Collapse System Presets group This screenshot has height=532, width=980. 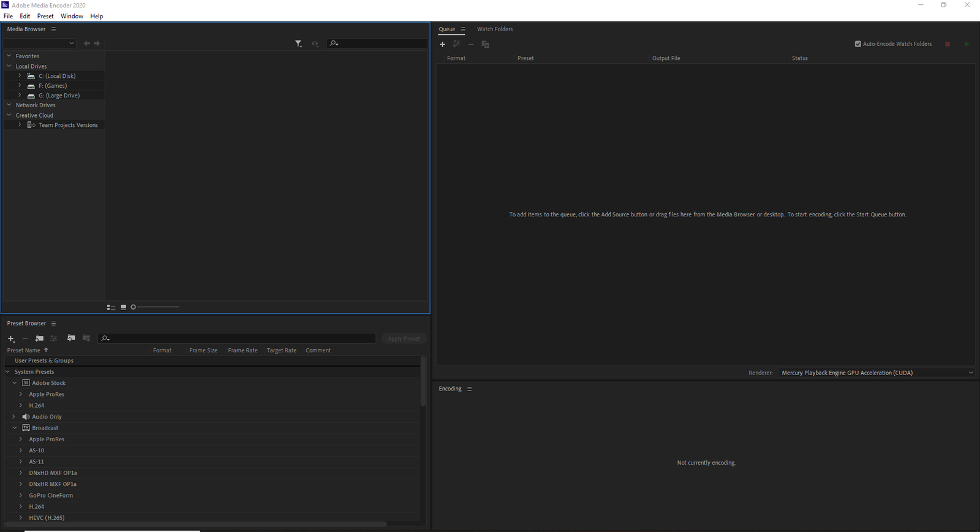(8, 372)
